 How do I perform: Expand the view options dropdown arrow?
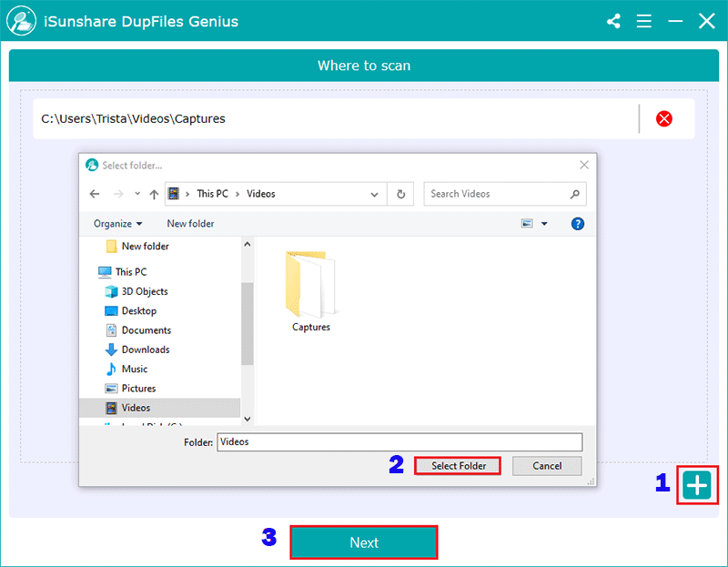[544, 224]
